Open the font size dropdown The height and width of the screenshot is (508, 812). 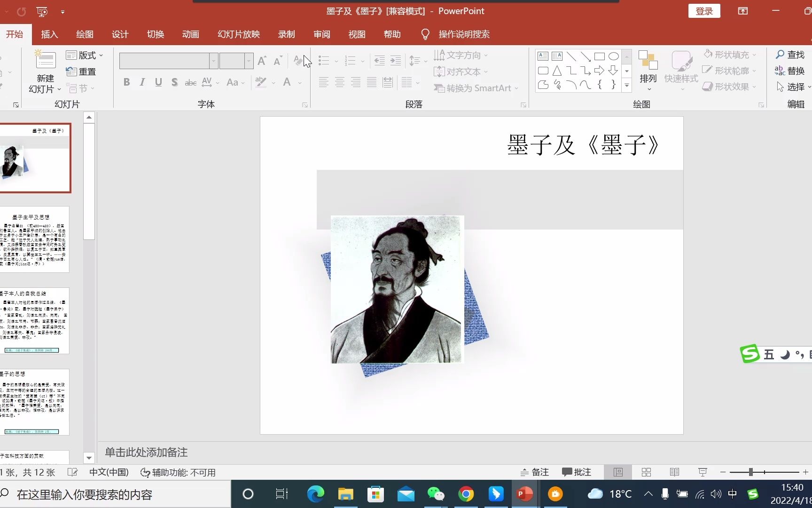pyautogui.click(x=249, y=61)
